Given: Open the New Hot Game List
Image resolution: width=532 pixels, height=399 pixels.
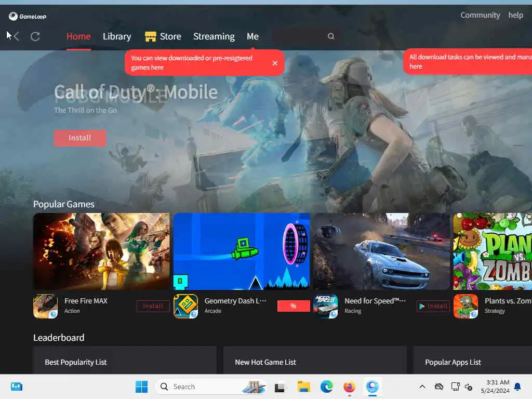Looking at the screenshot, I should tap(265, 362).
